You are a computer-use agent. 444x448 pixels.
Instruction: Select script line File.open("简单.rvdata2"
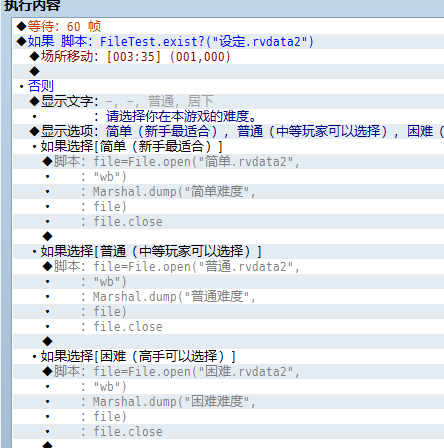coord(228,161)
